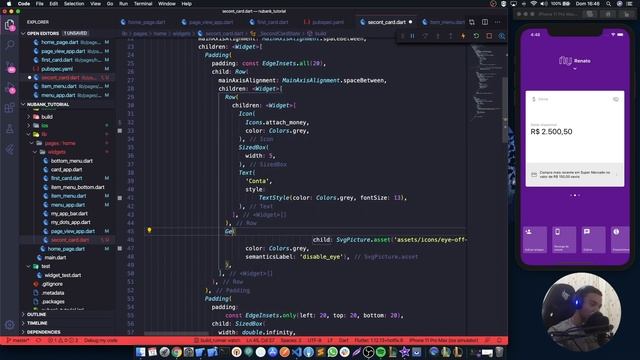This screenshot has width=640, height=360.
Task: Click the UTF-8 encoding in status bar
Action: pyautogui.click(x=314, y=340)
